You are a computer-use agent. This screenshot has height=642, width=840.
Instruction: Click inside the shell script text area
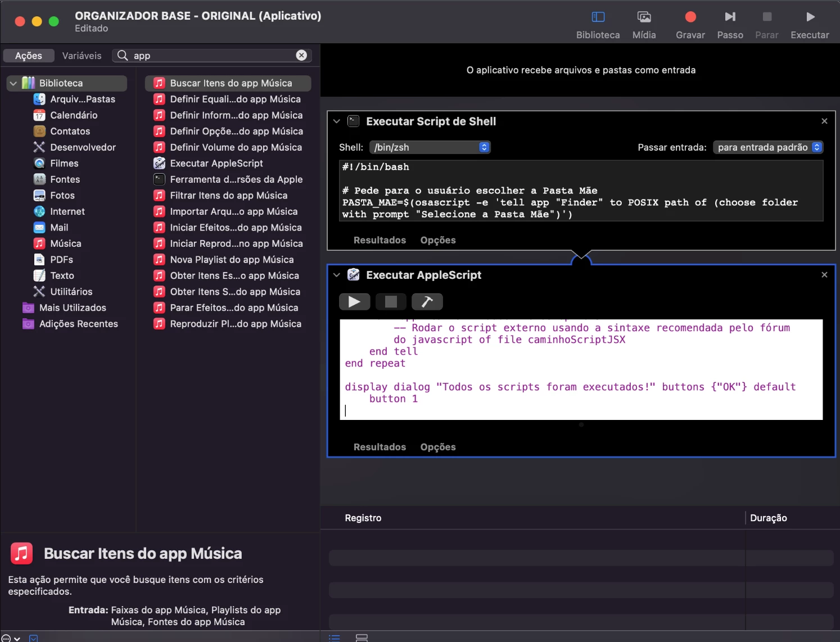coord(581,191)
